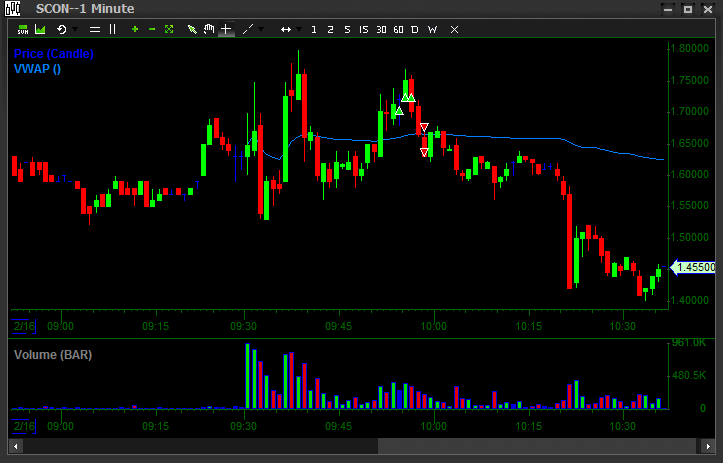This screenshot has height=463, width=723.
Task: Click the lower sell triangle marker near 1.63
Action: tap(424, 151)
